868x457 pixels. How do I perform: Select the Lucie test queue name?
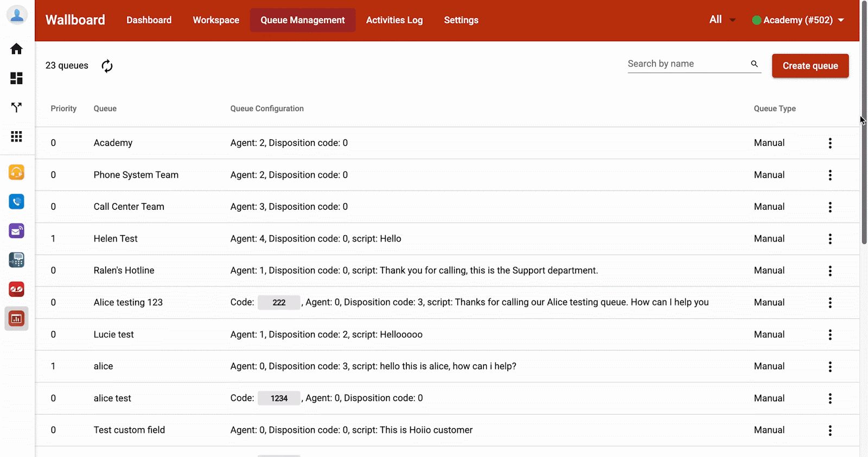tap(113, 334)
